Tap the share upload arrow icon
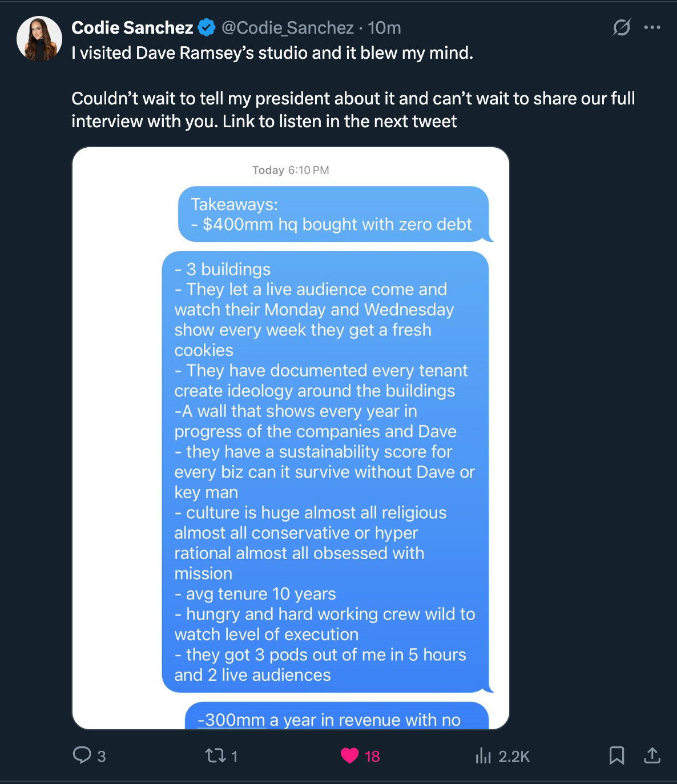677x784 pixels. 652,755
